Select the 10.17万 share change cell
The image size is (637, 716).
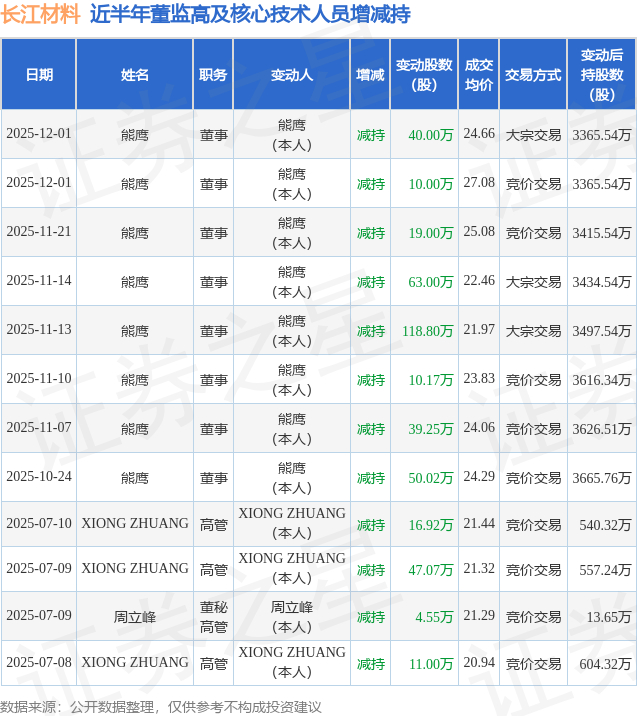coord(424,379)
